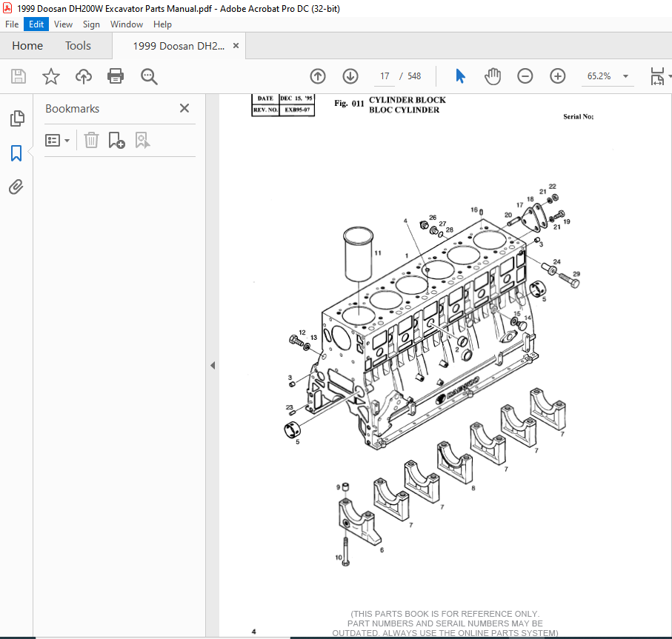The image size is (672, 639).
Task: Upload file to Document Cloud
Action: point(84,76)
